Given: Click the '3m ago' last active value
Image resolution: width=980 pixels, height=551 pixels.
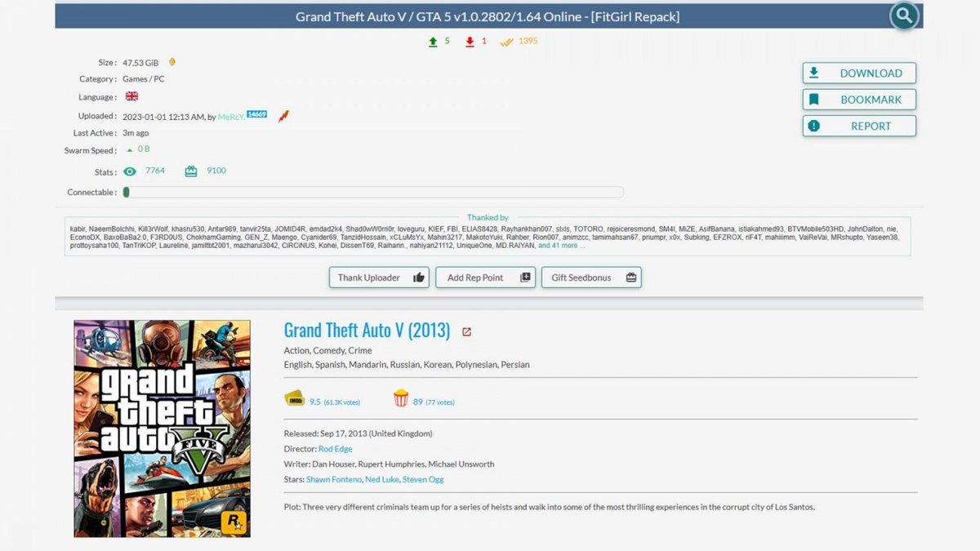Looking at the screenshot, I should (x=136, y=133).
